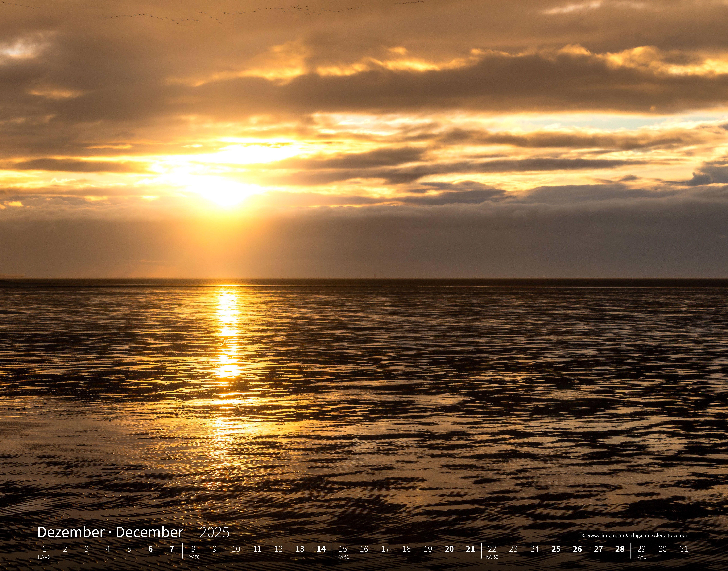
Task: Click the "KW 51" week label
Action: pyautogui.click(x=343, y=557)
